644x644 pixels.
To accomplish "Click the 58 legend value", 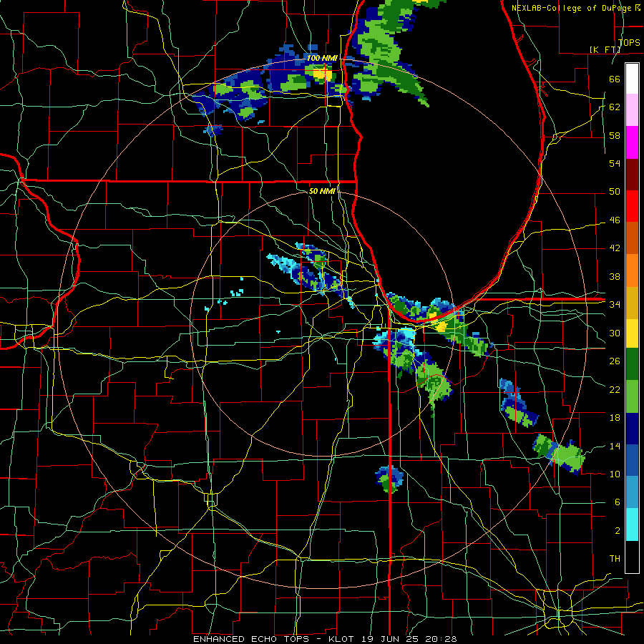I will coord(615,135).
